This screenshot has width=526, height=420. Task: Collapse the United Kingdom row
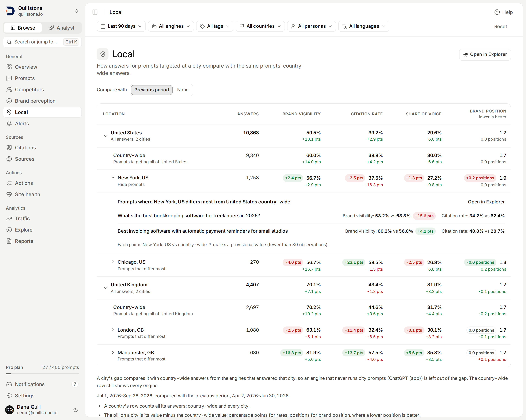click(106, 288)
